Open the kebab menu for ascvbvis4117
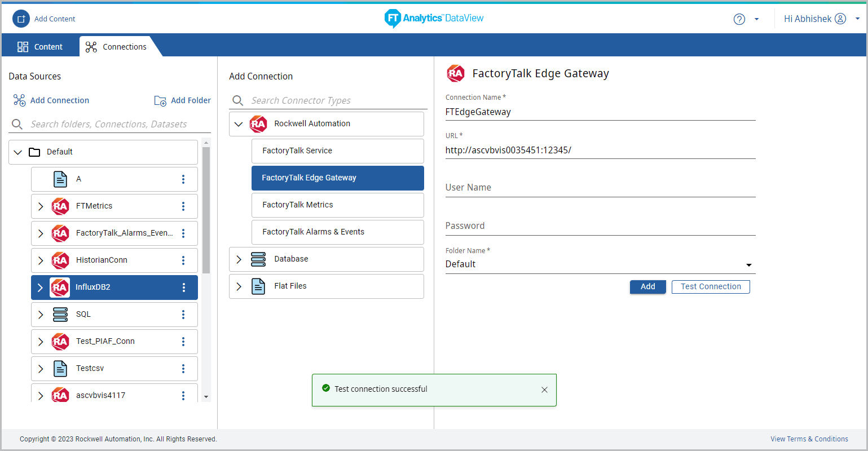This screenshot has height=451, width=868. [x=183, y=395]
